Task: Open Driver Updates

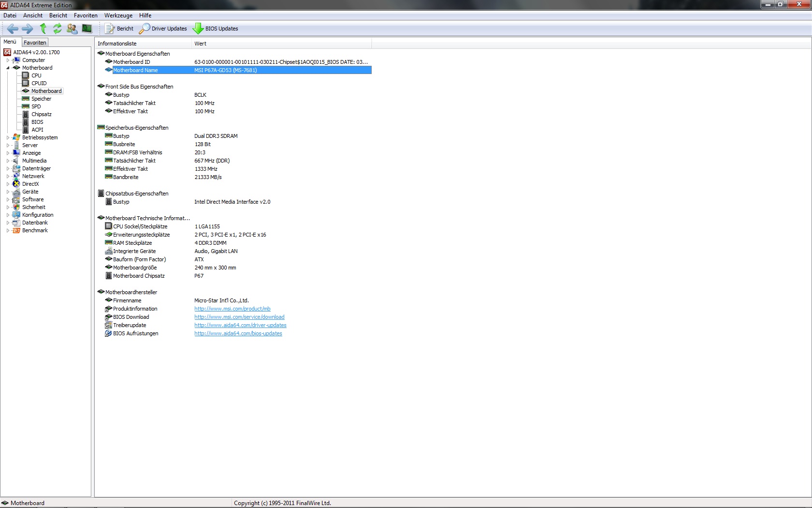Action: pyautogui.click(x=163, y=29)
